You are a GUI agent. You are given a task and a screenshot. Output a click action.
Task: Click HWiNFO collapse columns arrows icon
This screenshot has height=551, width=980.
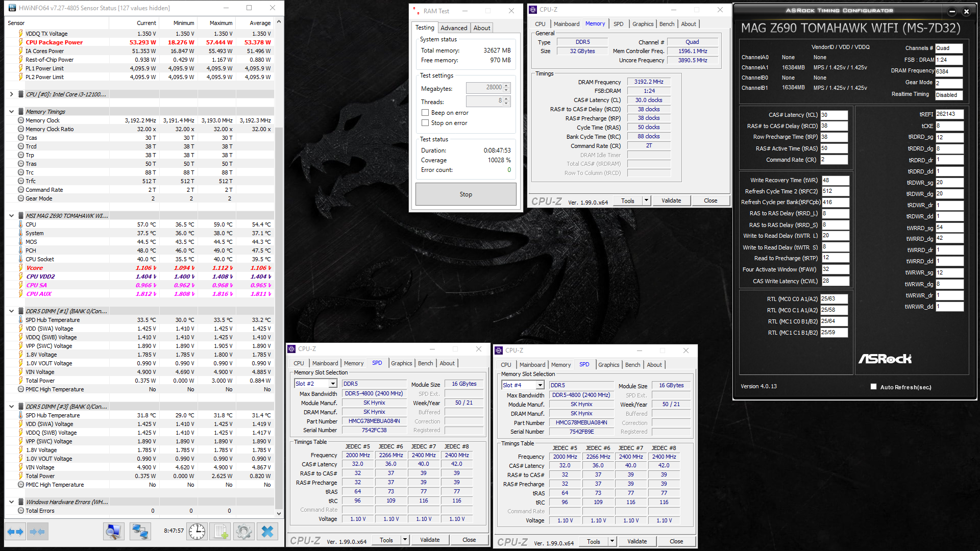[37, 532]
